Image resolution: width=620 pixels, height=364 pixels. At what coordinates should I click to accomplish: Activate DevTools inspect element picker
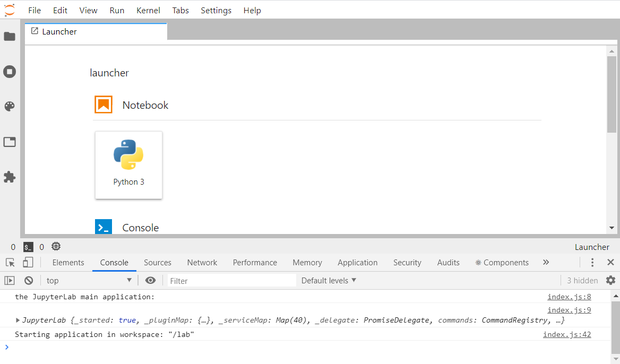pyautogui.click(x=10, y=263)
